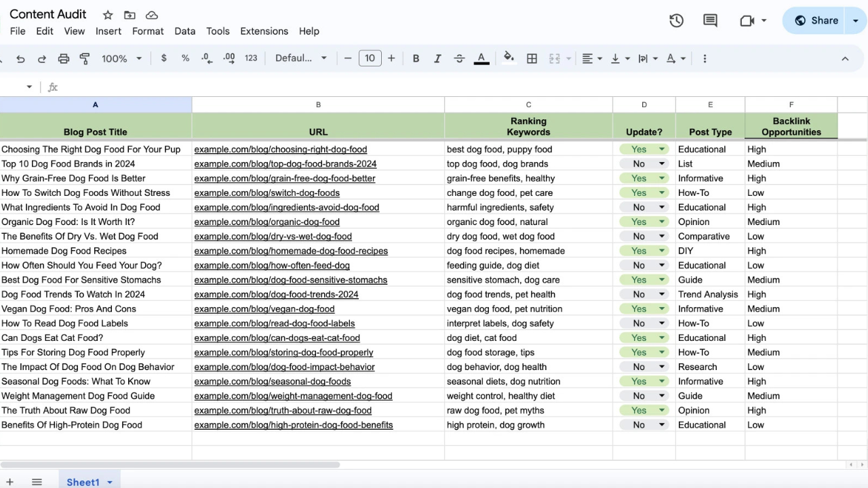Open the fill color picker

(x=509, y=58)
